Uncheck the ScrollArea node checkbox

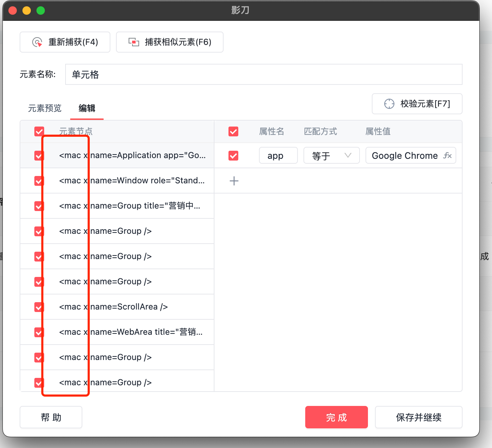pos(39,307)
